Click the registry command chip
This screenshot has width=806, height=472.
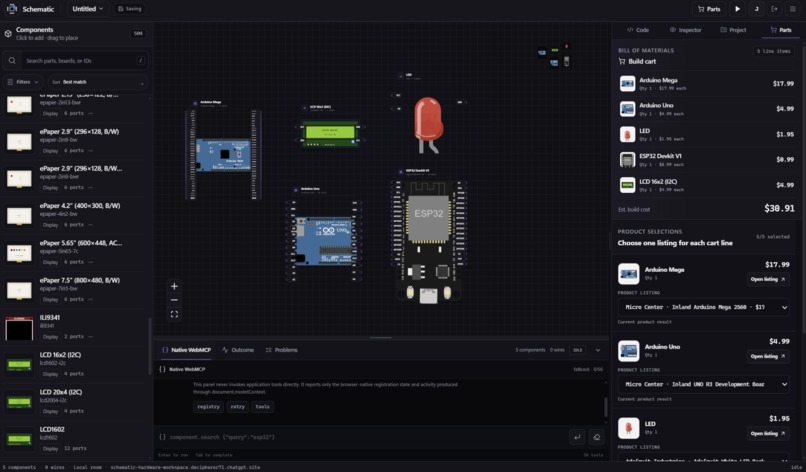click(208, 407)
